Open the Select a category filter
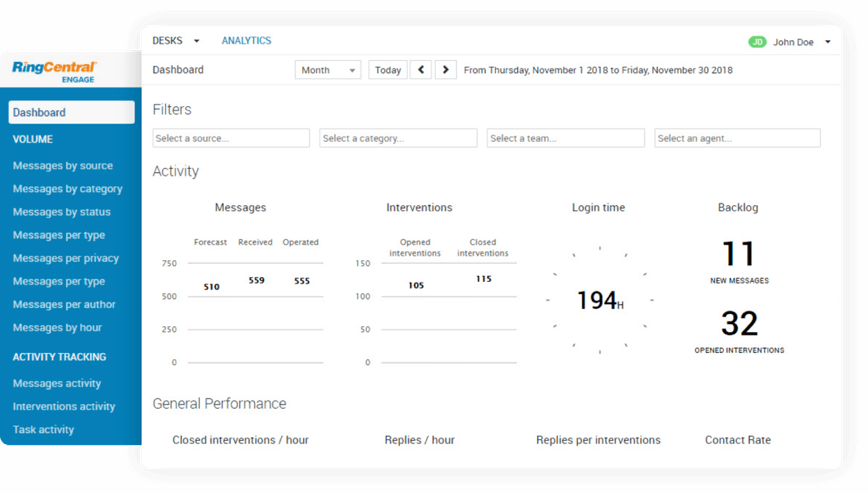The width and height of the screenshot is (868, 494). pos(398,138)
